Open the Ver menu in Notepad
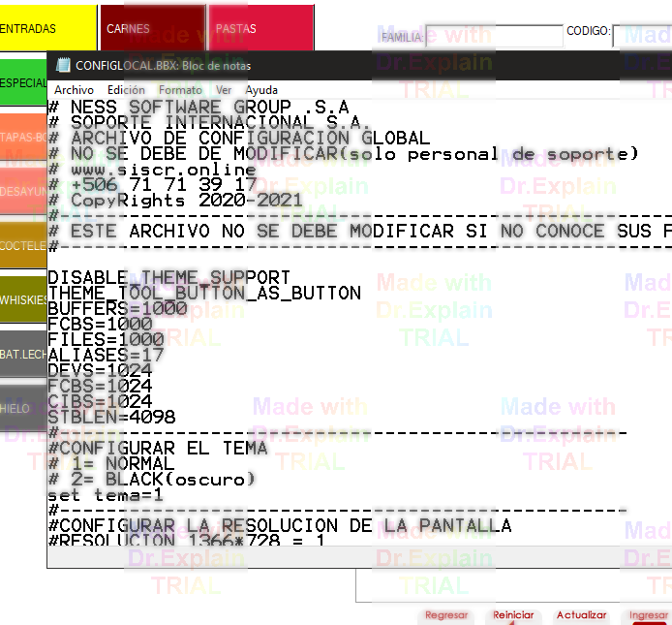 coord(224,90)
